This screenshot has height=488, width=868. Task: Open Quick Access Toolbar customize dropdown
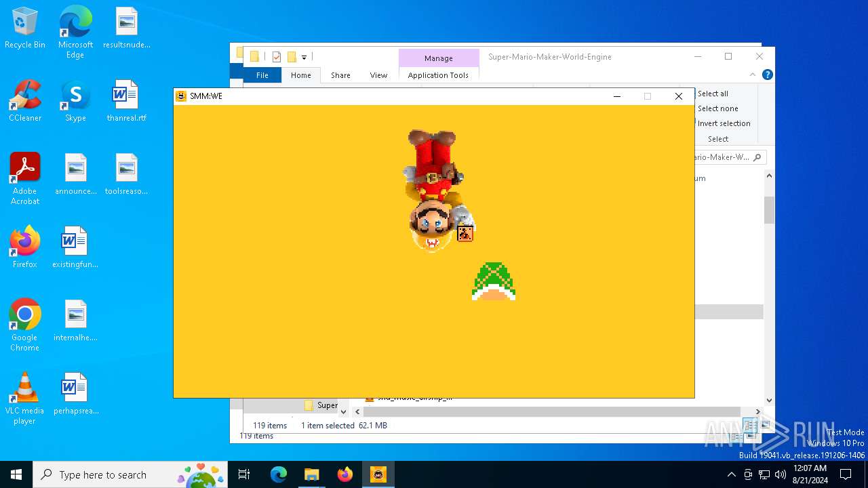(304, 58)
